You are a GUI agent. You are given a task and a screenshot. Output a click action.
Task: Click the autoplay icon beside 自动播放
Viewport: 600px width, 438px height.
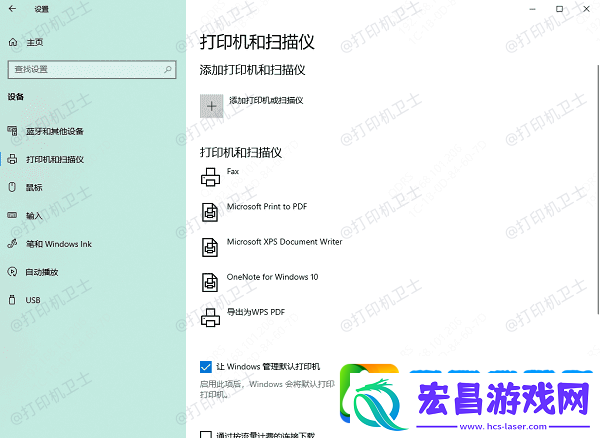point(12,272)
